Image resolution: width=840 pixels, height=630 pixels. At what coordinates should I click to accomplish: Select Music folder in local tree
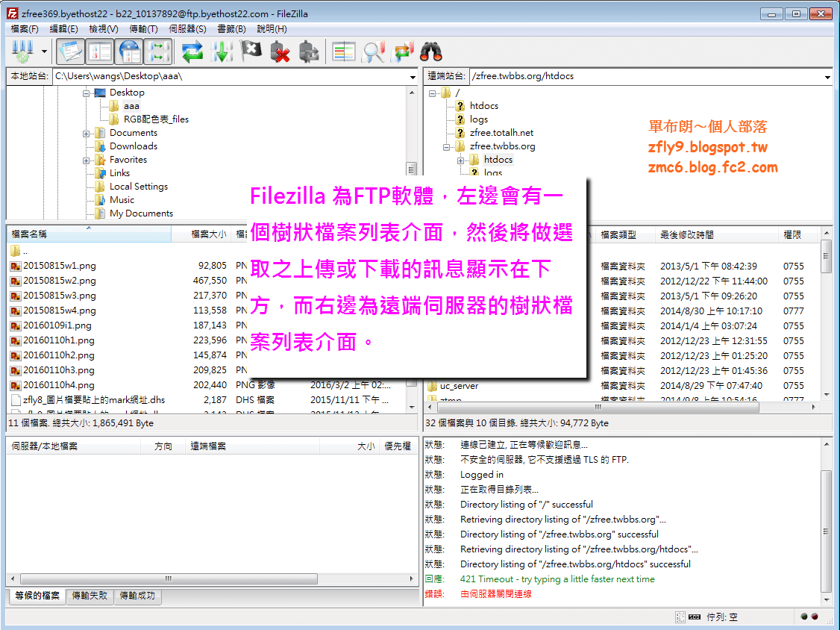tap(122, 200)
